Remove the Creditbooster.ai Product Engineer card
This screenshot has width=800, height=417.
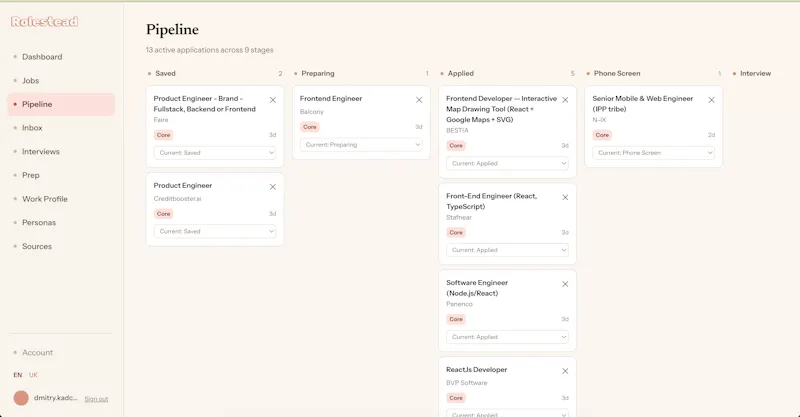coord(273,187)
